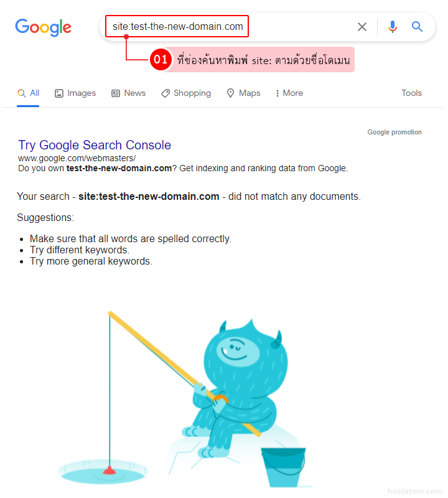Open the search Tools options
This screenshot has width=448, height=498.
(411, 93)
